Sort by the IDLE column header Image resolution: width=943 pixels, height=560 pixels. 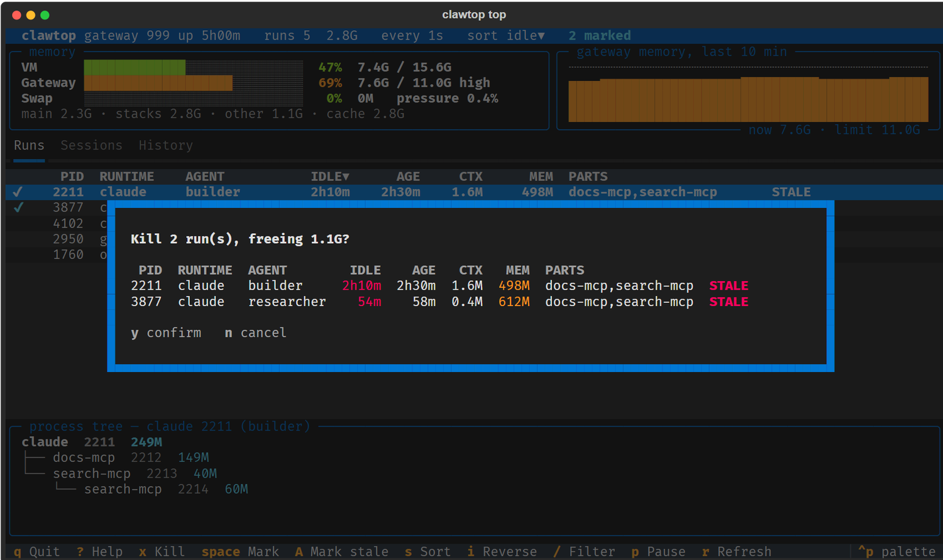click(x=330, y=177)
